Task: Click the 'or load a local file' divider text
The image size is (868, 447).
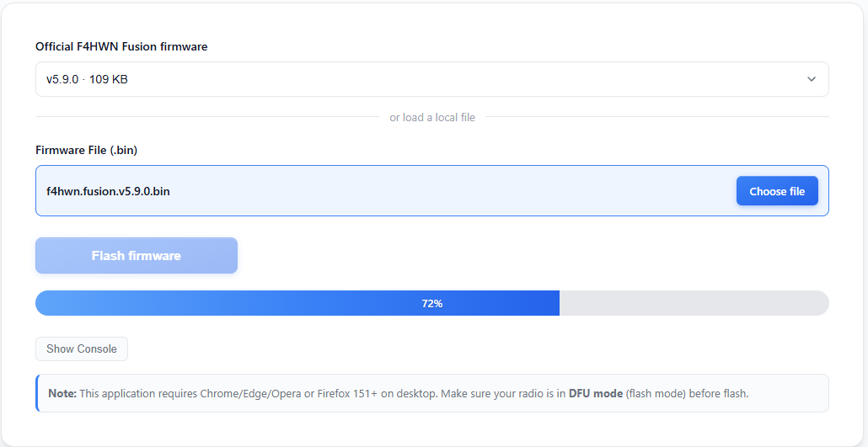Action: click(x=432, y=117)
